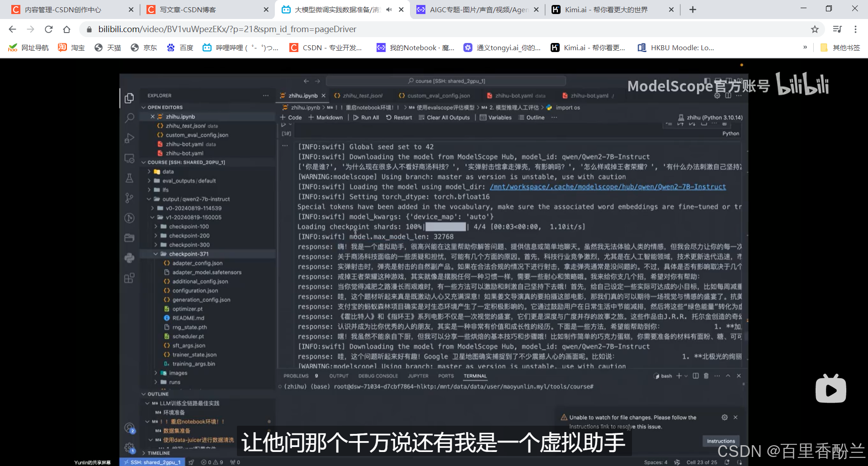Add a Code cell
This screenshot has width=868, height=466.
click(x=291, y=118)
